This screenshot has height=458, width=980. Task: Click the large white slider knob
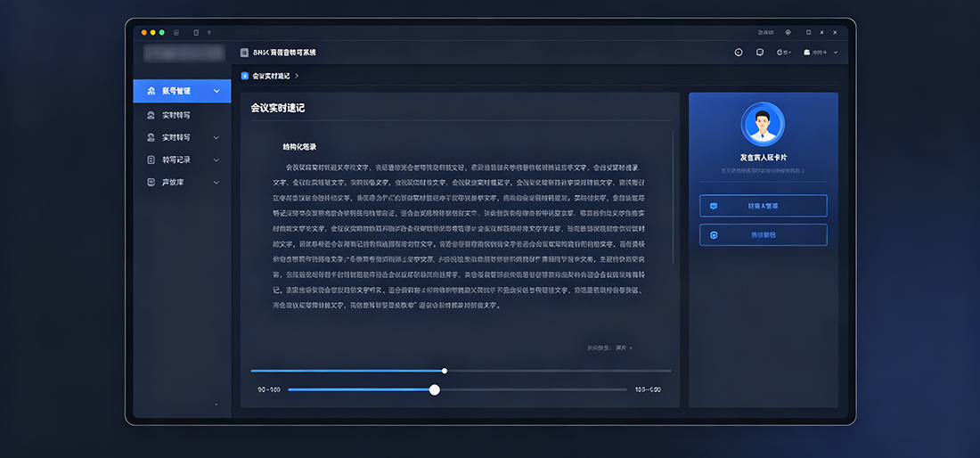[435, 390]
